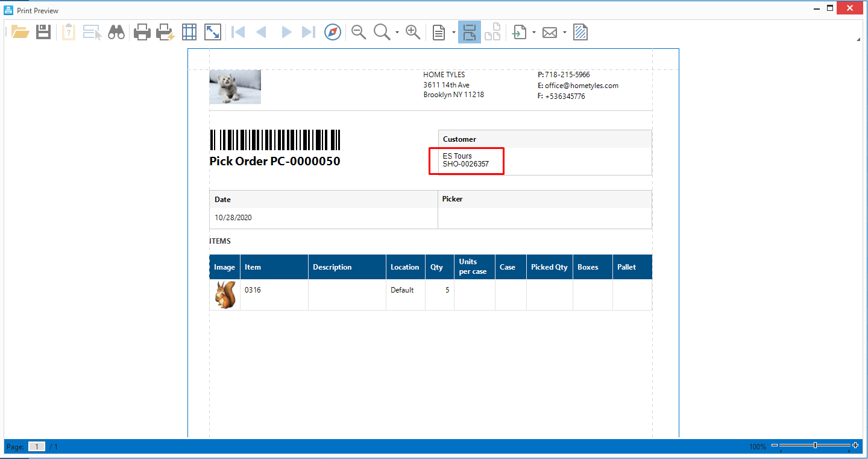The image size is (868, 459).
Task: Expand the page layout dropdown arrow
Action: pyautogui.click(x=453, y=32)
